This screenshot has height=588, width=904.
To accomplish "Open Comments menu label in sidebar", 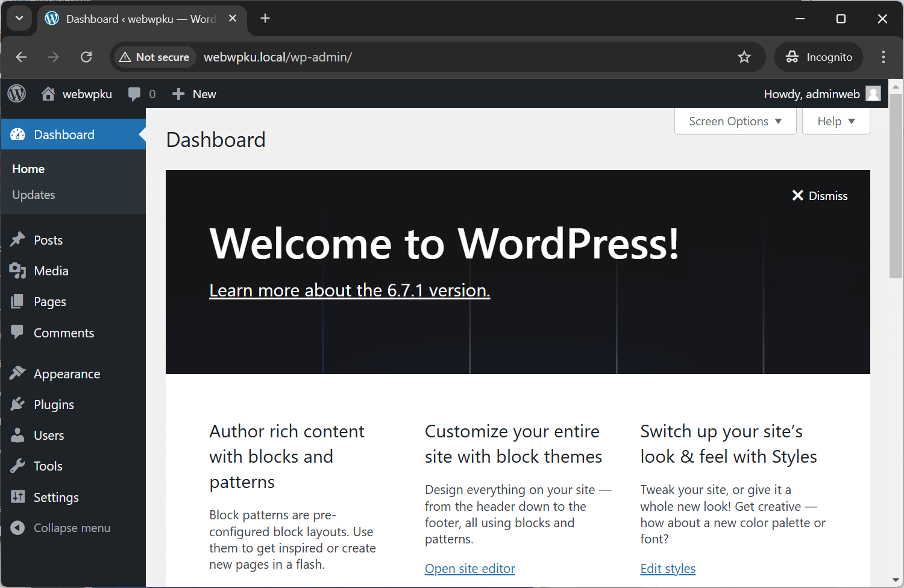I will pyautogui.click(x=64, y=333).
